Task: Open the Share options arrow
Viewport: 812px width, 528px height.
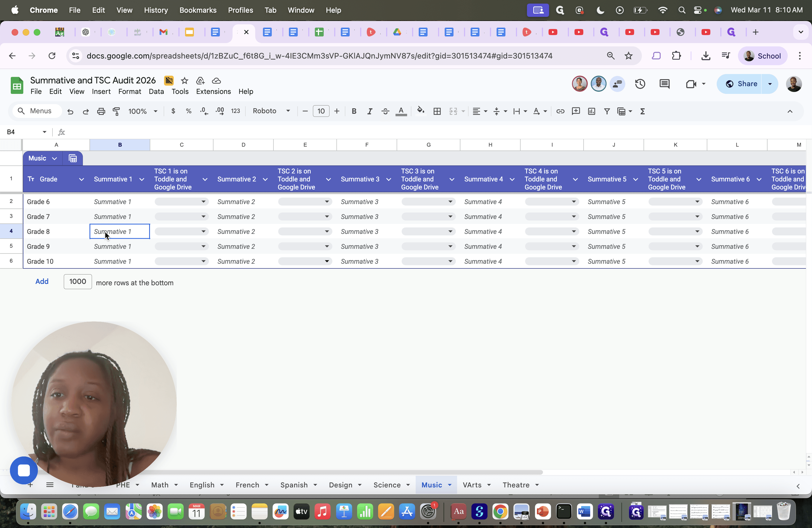Action: [x=770, y=84]
